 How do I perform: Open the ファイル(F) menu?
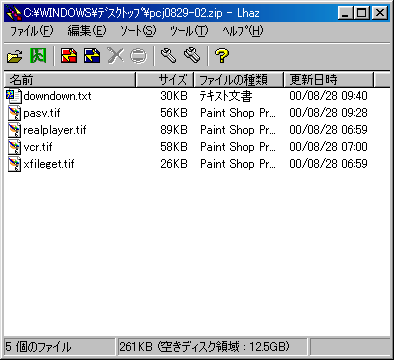[32, 31]
